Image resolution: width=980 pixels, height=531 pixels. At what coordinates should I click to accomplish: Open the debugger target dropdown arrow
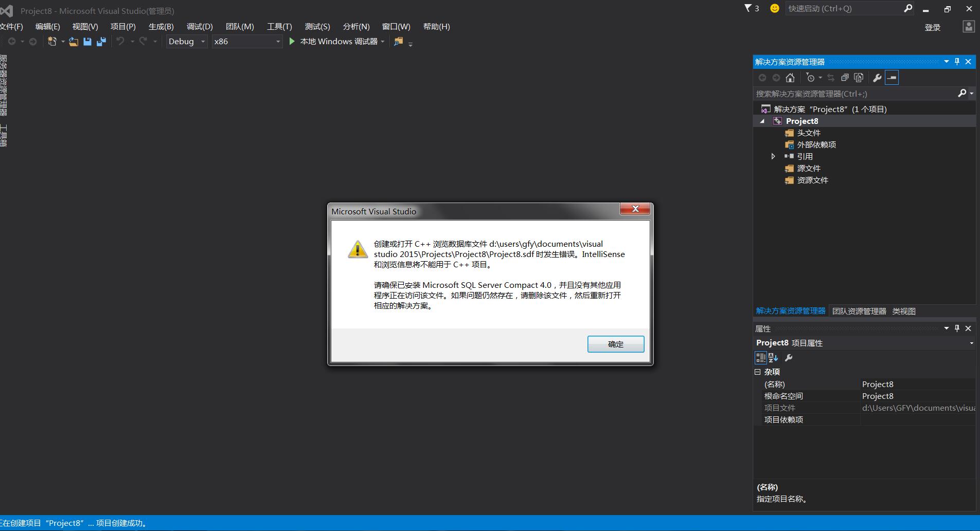point(383,42)
